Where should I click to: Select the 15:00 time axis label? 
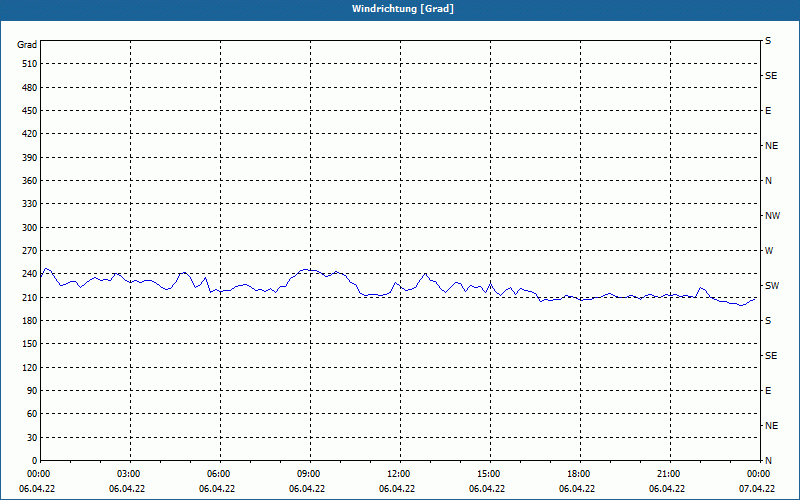pos(487,474)
